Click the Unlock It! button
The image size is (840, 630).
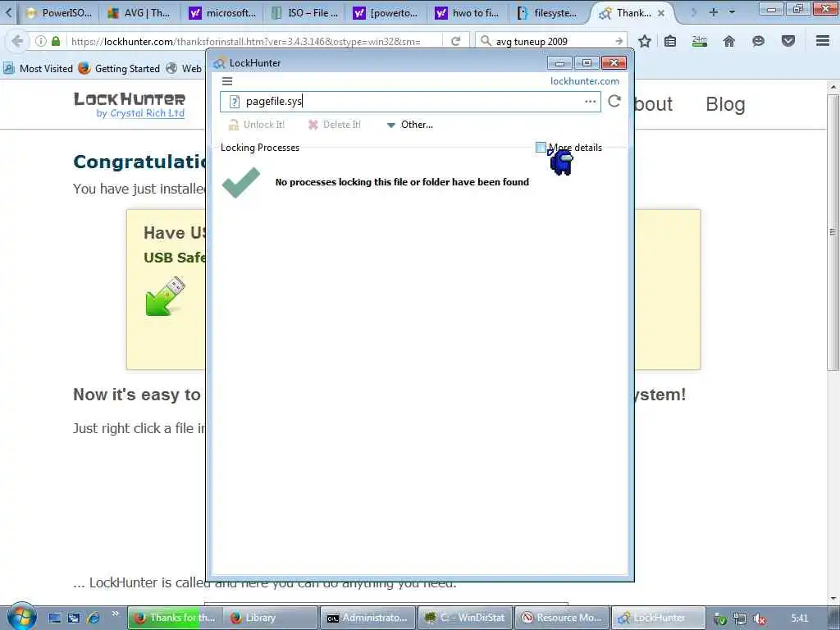tap(257, 125)
